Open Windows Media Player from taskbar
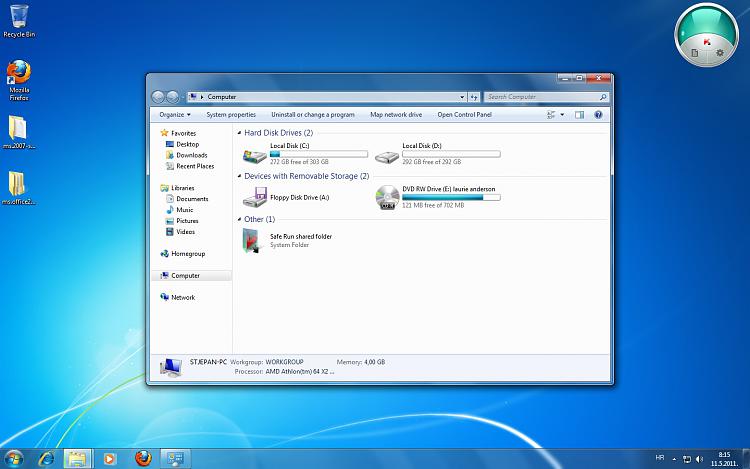 tap(110, 459)
